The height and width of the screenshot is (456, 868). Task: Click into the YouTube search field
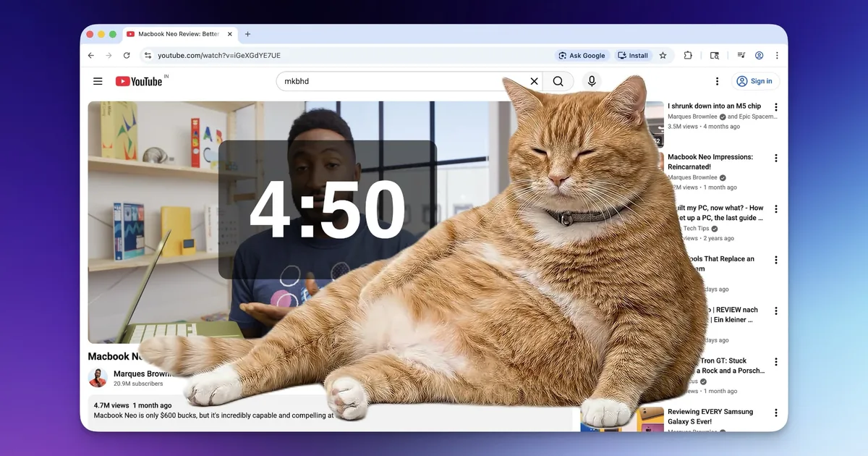(398, 82)
